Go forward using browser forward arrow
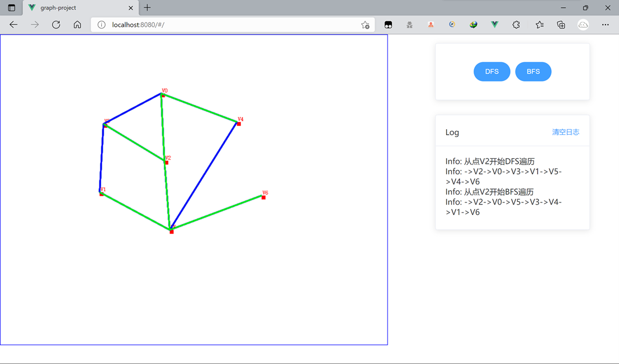The image size is (619, 364). pyautogui.click(x=35, y=25)
